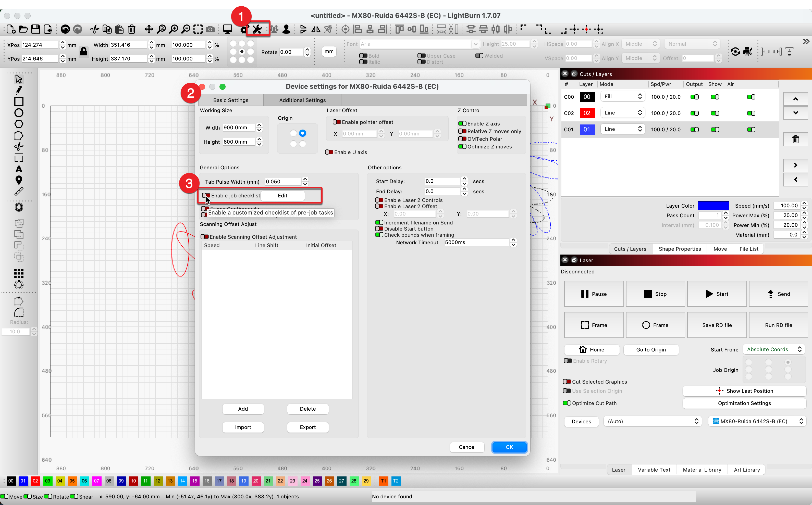The height and width of the screenshot is (505, 812).
Task: Select the Draw Lines pencil tool
Action: click(x=19, y=90)
